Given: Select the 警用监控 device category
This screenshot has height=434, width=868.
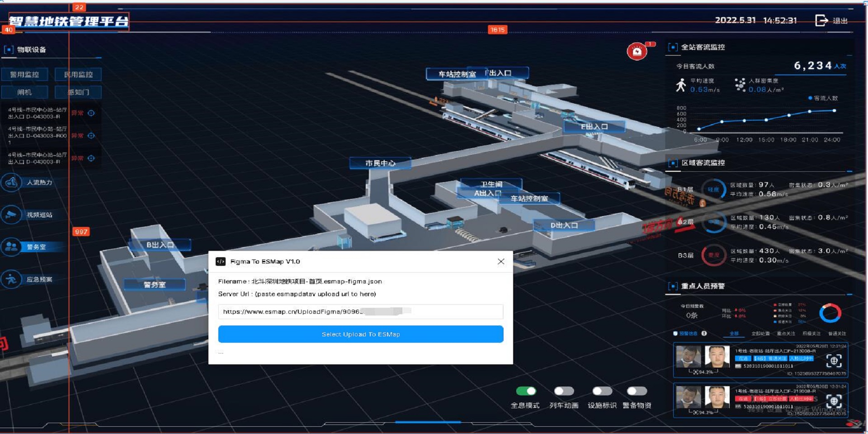Looking at the screenshot, I should (25, 75).
